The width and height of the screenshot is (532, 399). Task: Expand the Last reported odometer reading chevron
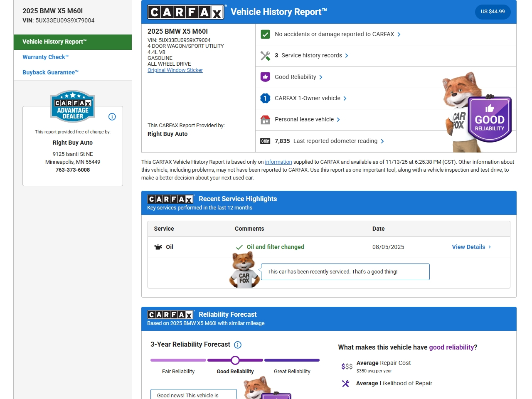pos(382,141)
